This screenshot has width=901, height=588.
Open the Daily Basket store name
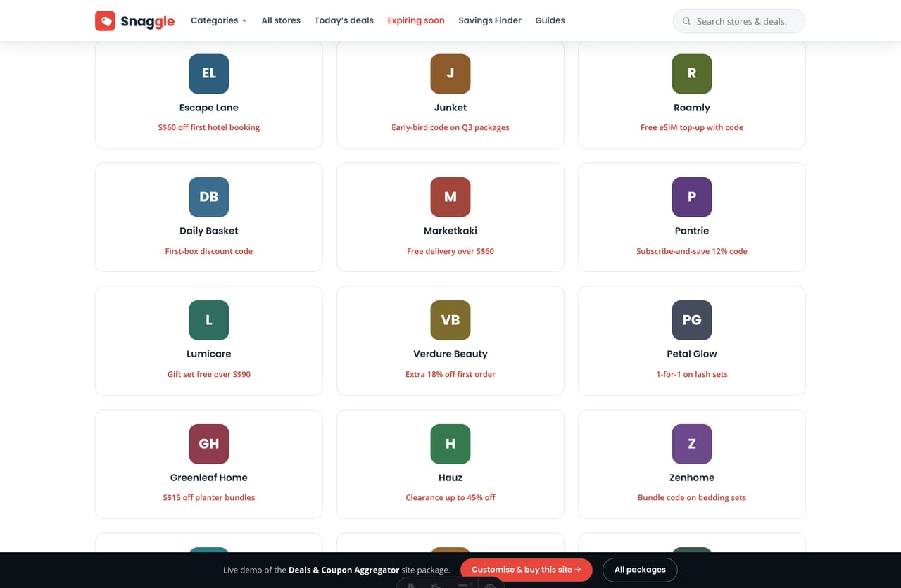tap(209, 231)
